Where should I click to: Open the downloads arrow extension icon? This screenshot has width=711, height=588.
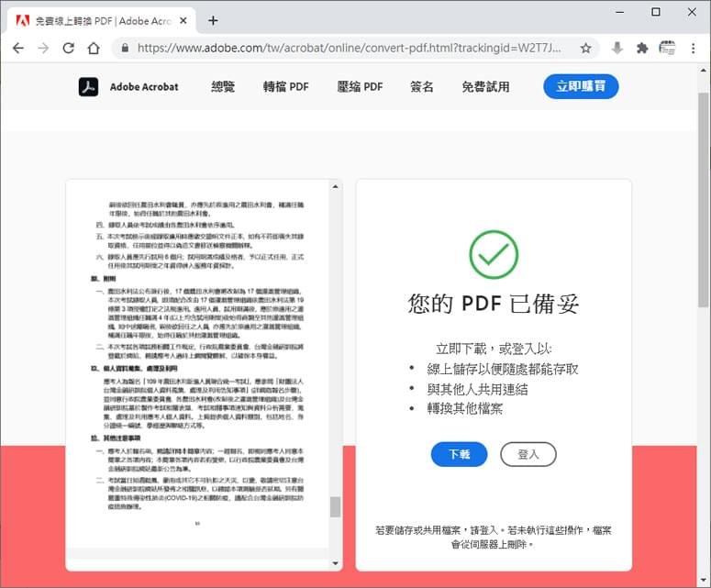click(617, 48)
